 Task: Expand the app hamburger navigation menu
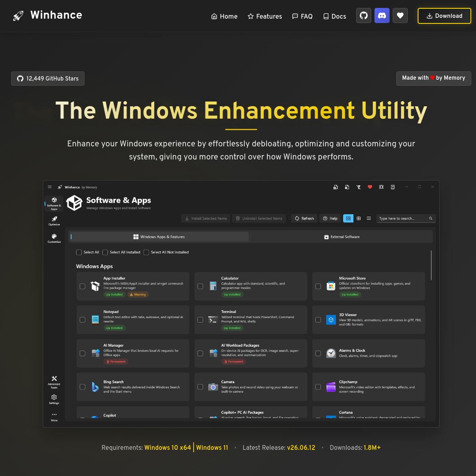click(x=50, y=187)
